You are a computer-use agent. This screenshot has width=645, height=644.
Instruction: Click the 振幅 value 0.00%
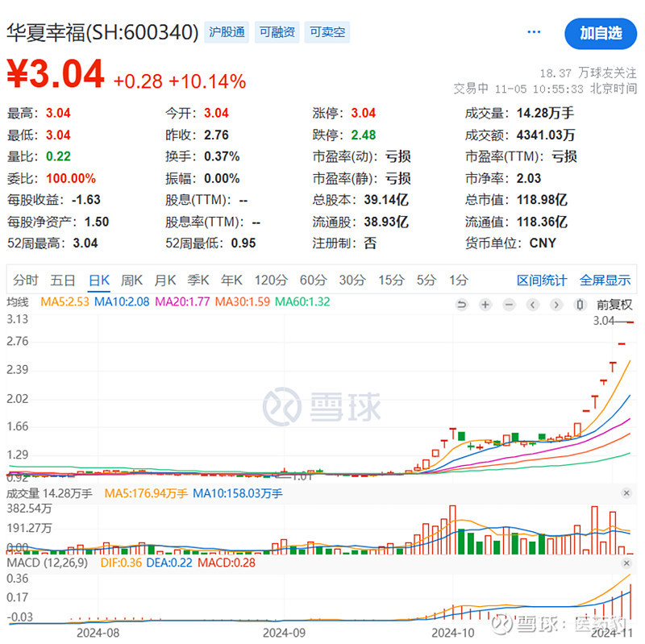(x=222, y=178)
